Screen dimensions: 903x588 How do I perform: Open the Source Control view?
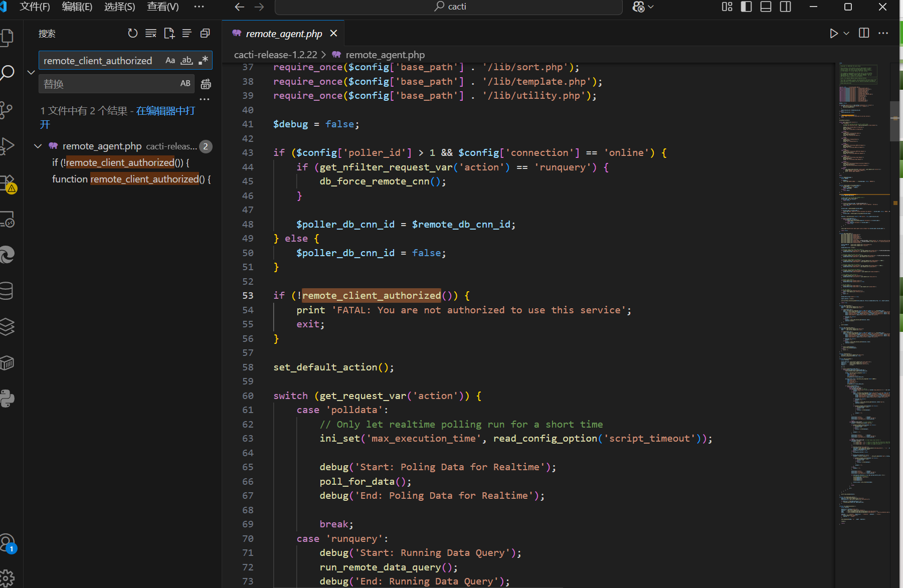click(7, 110)
